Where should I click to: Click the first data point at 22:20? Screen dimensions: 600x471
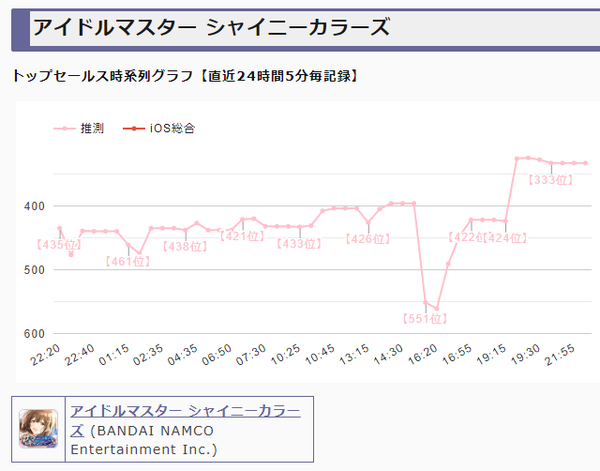coord(60,228)
